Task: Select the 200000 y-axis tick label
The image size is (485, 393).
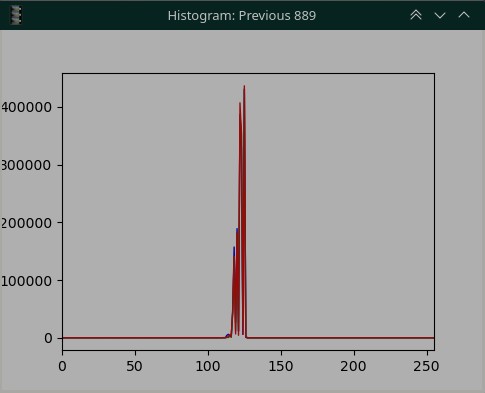Action: [26, 223]
